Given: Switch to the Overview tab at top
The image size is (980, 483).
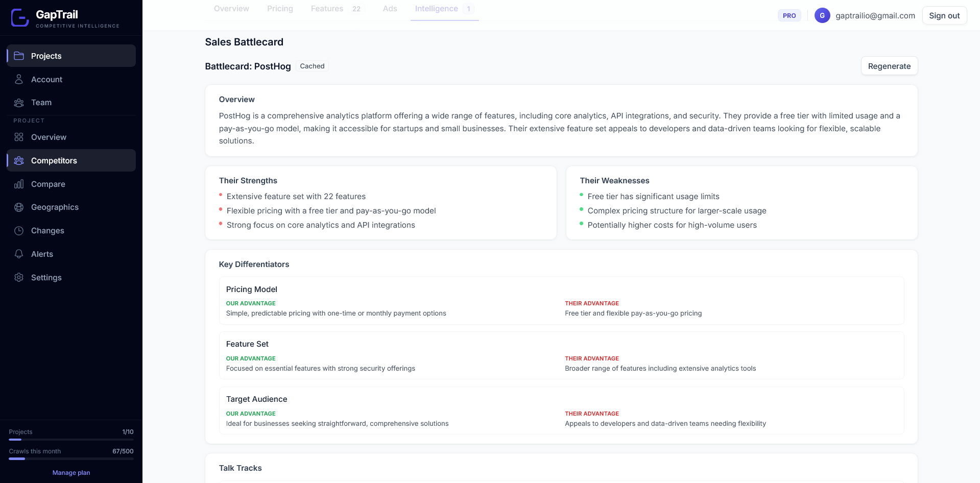Looking at the screenshot, I should pos(231,9).
